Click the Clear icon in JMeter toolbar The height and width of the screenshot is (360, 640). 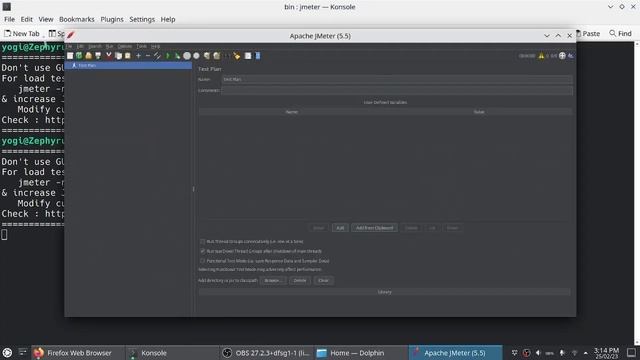pyautogui.click(x=207, y=56)
